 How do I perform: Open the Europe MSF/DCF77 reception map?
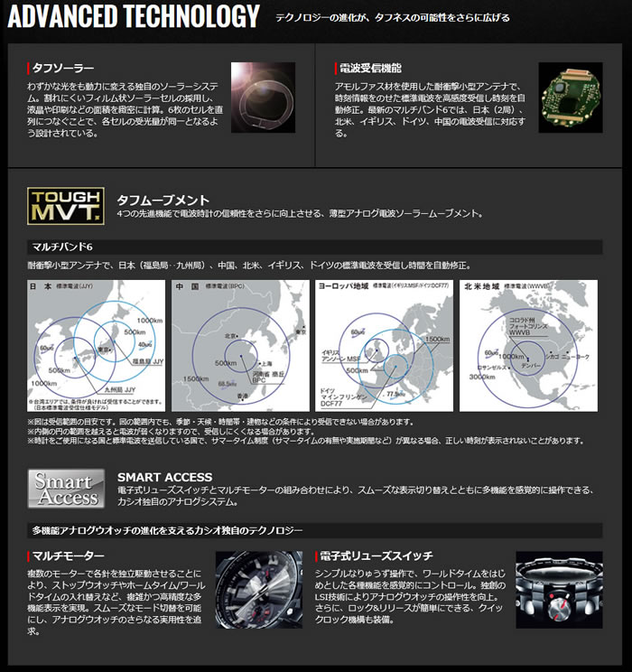(385, 346)
